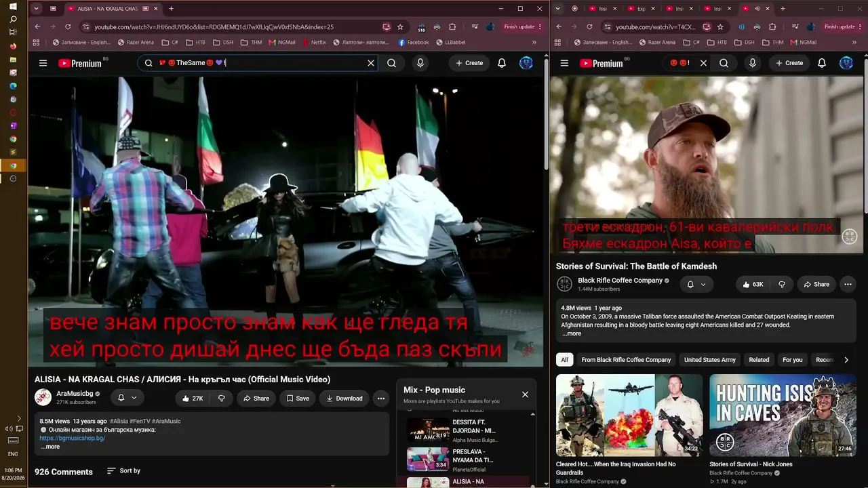
Task: Go back in left browser window
Action: 37,27
